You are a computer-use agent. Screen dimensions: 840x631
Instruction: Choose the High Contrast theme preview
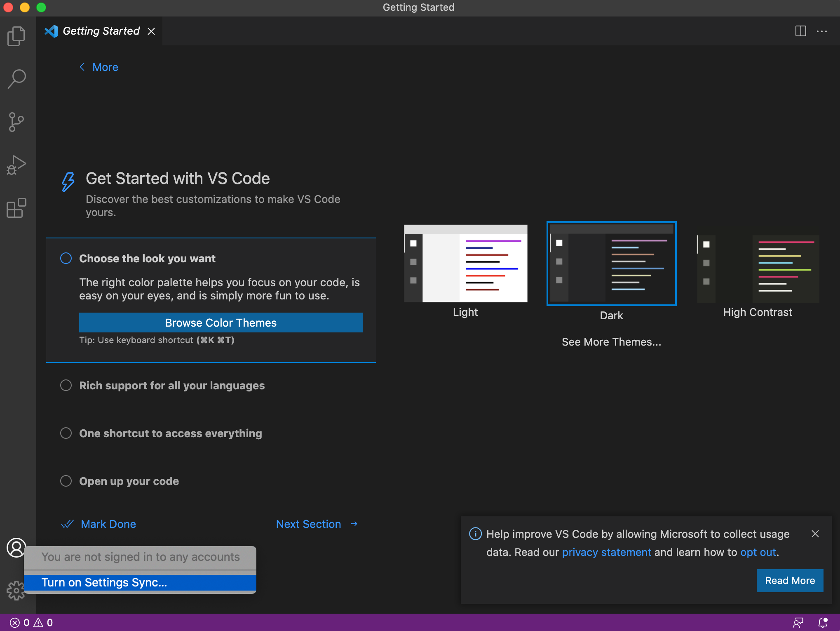click(x=758, y=269)
